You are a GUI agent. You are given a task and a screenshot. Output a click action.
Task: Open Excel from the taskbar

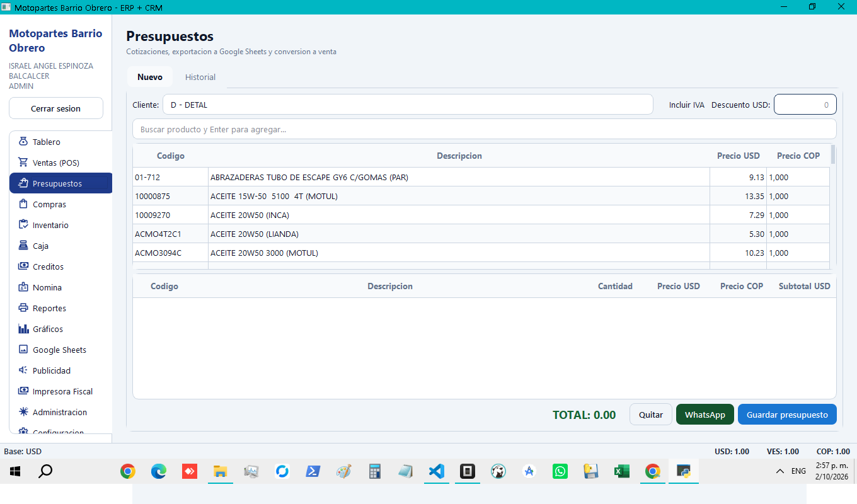621,471
